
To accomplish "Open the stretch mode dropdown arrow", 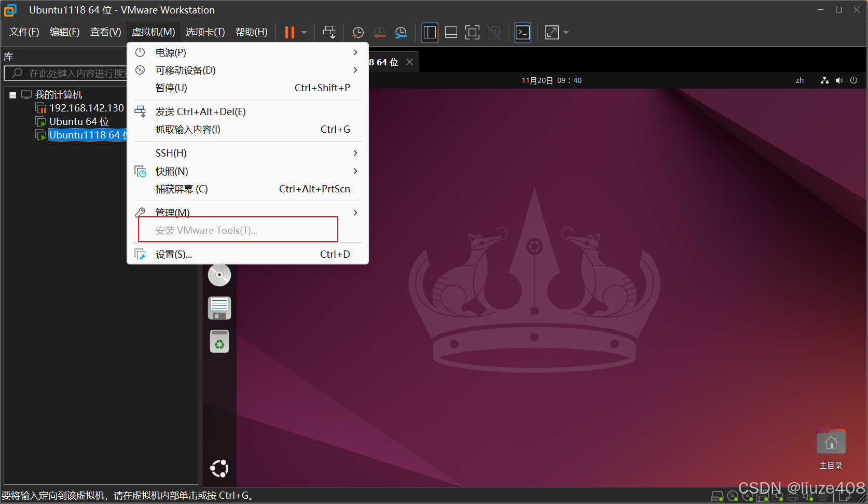I will point(566,33).
